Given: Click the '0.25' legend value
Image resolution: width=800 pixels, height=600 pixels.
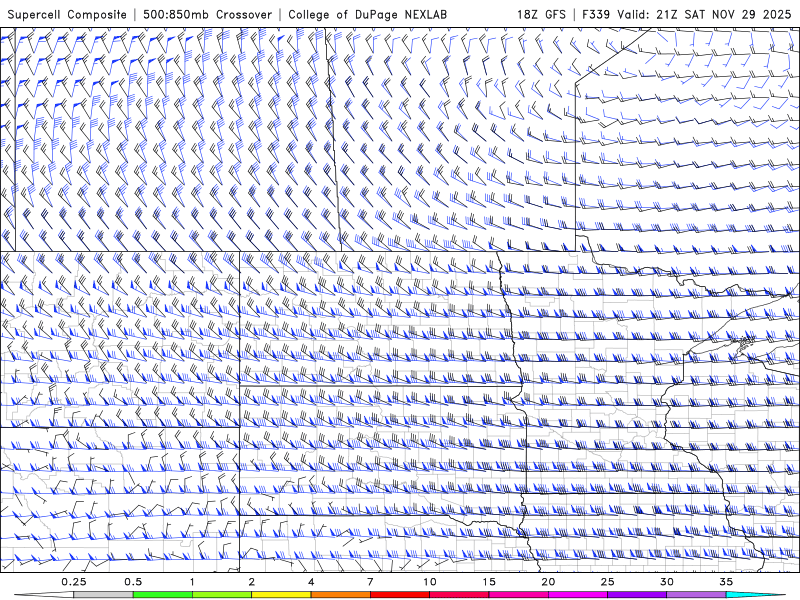Looking at the screenshot, I should [x=74, y=582].
